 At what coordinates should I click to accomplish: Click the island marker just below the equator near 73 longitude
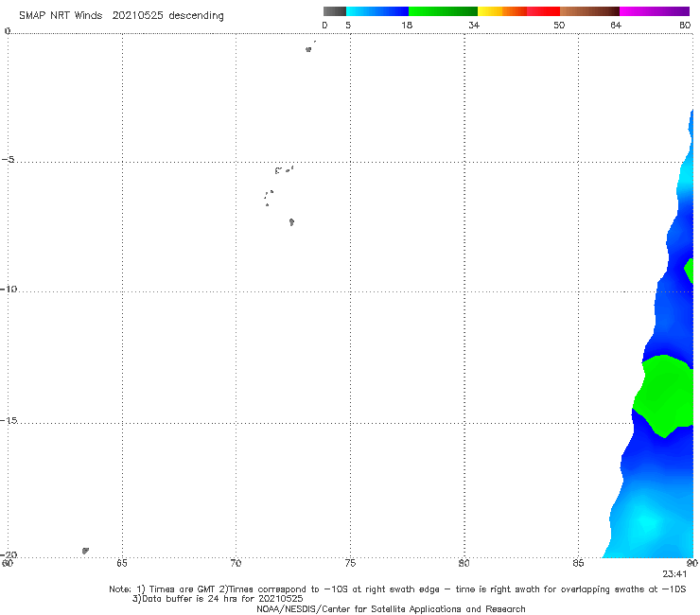[308, 49]
